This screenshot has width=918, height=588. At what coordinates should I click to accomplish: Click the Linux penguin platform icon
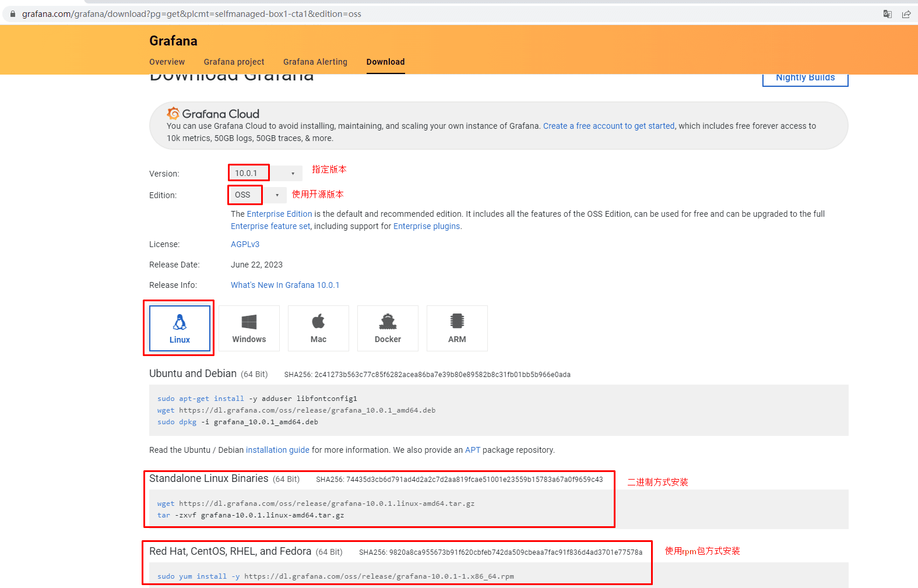coord(180,322)
